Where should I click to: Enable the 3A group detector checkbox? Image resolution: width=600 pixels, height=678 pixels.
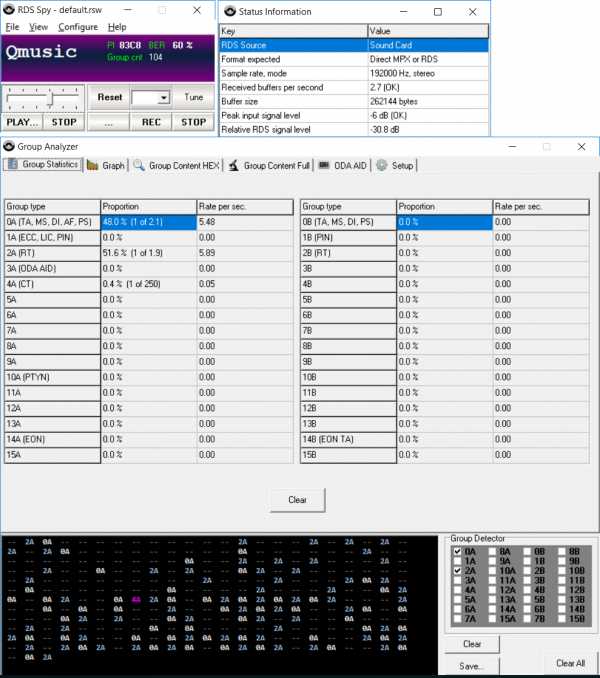click(457, 580)
